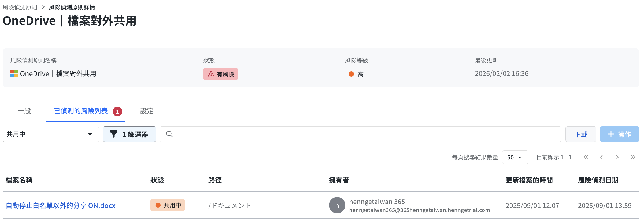The height and width of the screenshot is (223, 644).
Task: Open file 自動停止白名單以外的分享 ON.docx
Action: coord(61,206)
